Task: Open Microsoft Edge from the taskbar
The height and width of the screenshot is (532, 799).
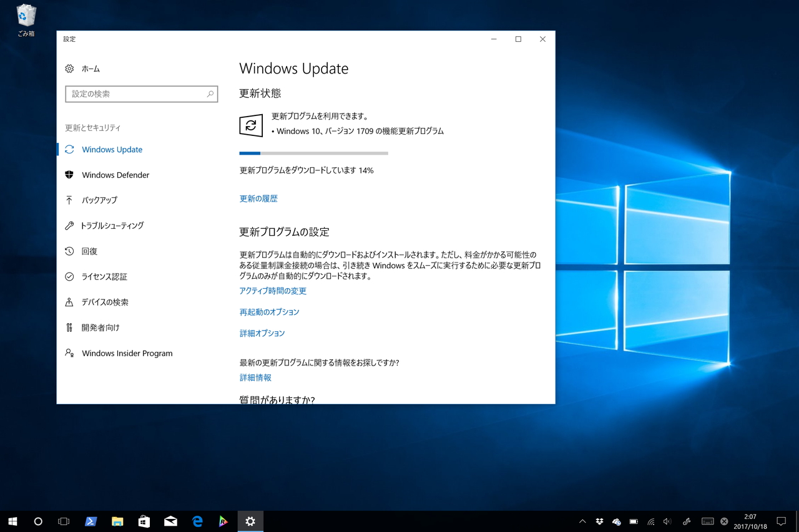Action: pos(197,521)
